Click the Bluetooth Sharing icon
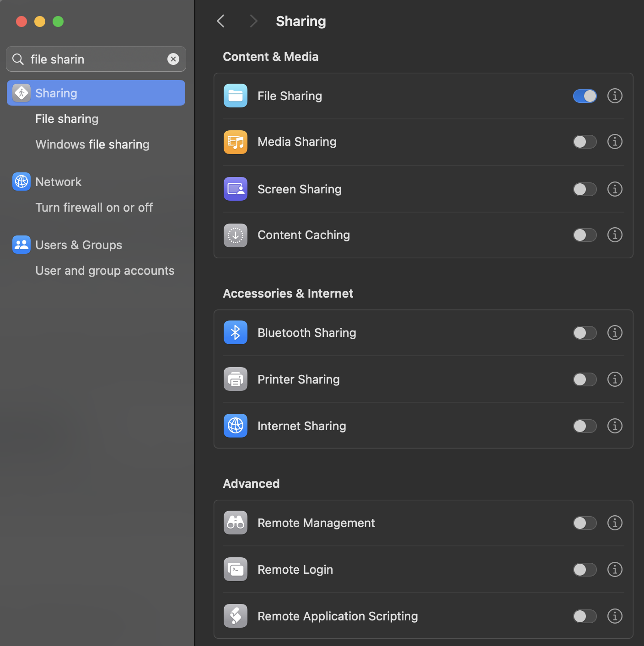644x646 pixels. (x=235, y=332)
